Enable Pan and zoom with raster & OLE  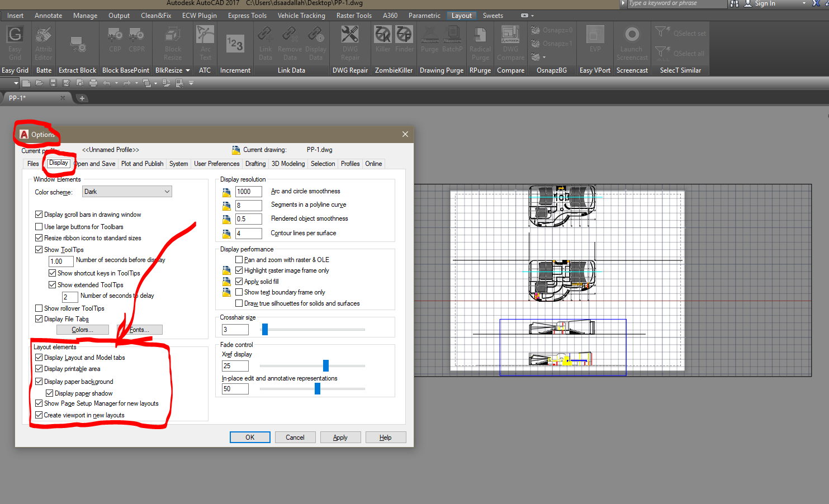[x=239, y=260]
